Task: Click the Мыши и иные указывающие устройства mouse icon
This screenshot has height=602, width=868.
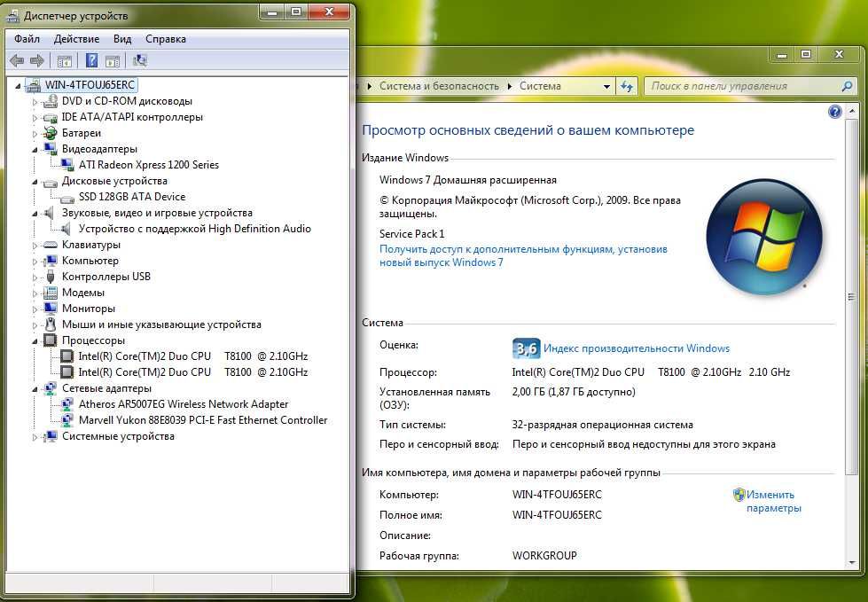Action: pyautogui.click(x=51, y=324)
